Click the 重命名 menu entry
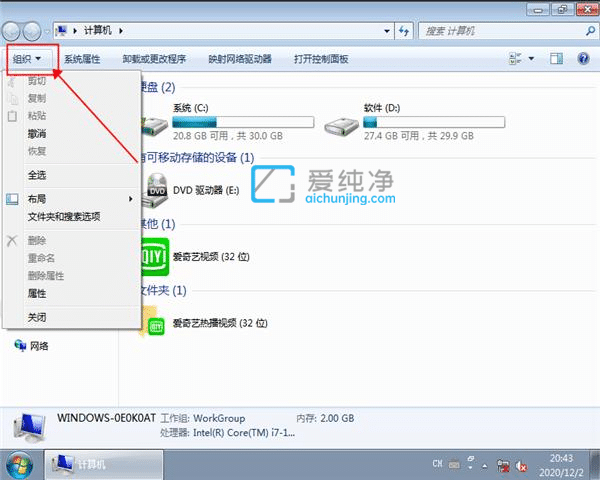600x480 pixels. click(41, 258)
